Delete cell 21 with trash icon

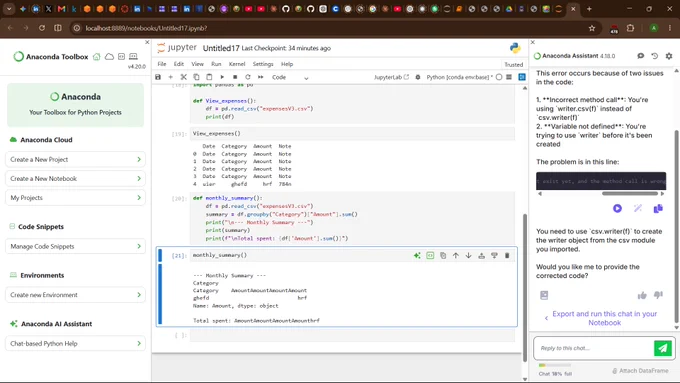[507, 255]
